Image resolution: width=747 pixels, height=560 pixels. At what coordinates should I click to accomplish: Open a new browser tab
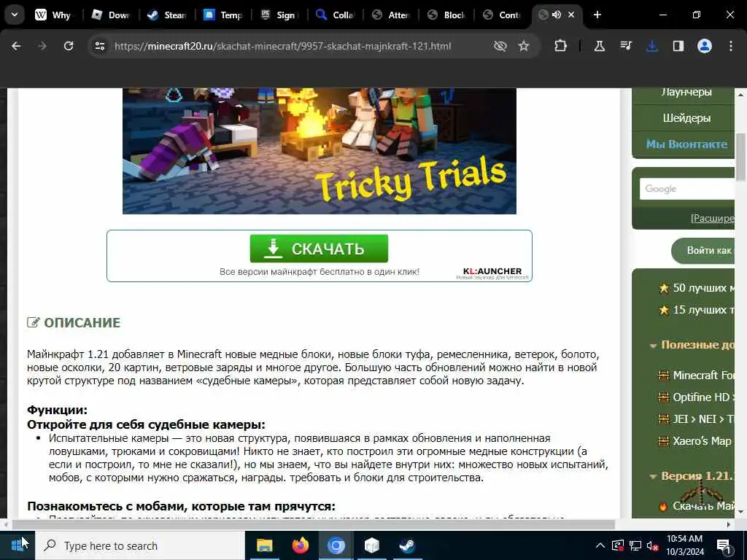[x=597, y=15]
